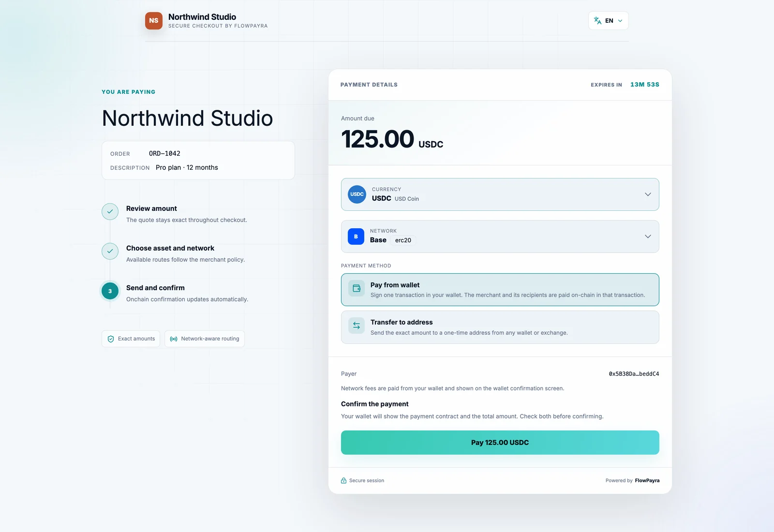Click the Pay 125.00 USDC button

500,443
